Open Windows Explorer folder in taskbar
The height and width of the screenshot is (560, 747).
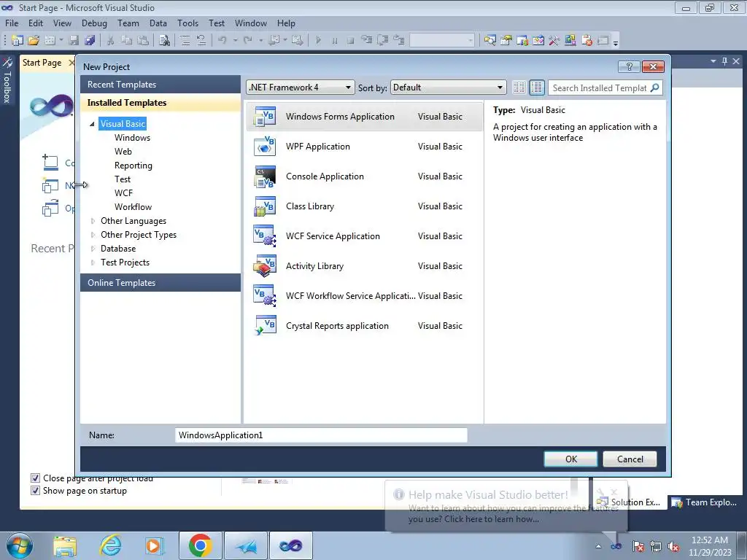65,547
